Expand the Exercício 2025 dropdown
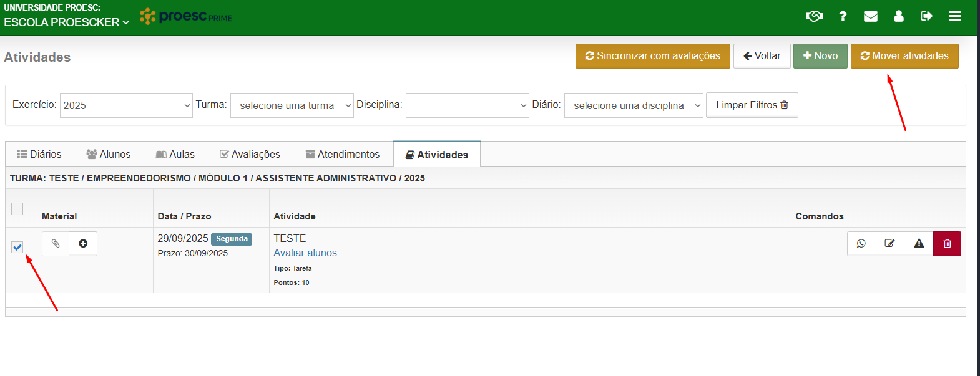This screenshot has height=376, width=980. [x=126, y=105]
